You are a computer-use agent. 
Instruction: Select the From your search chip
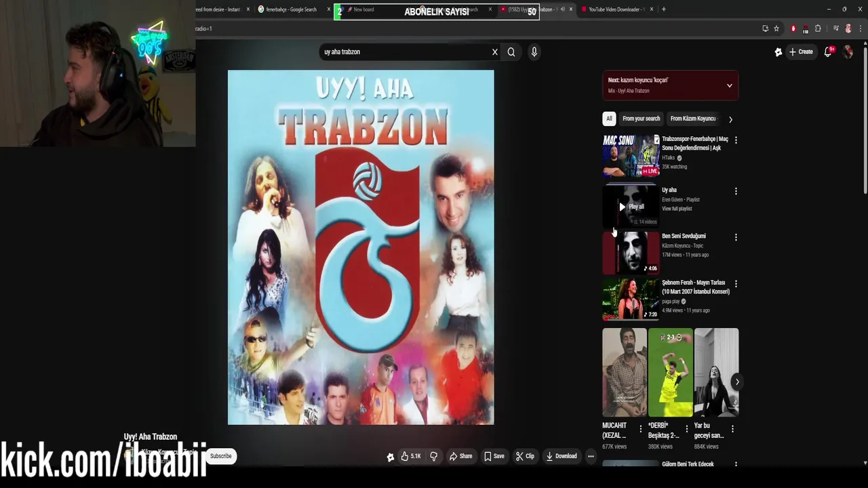(641, 119)
